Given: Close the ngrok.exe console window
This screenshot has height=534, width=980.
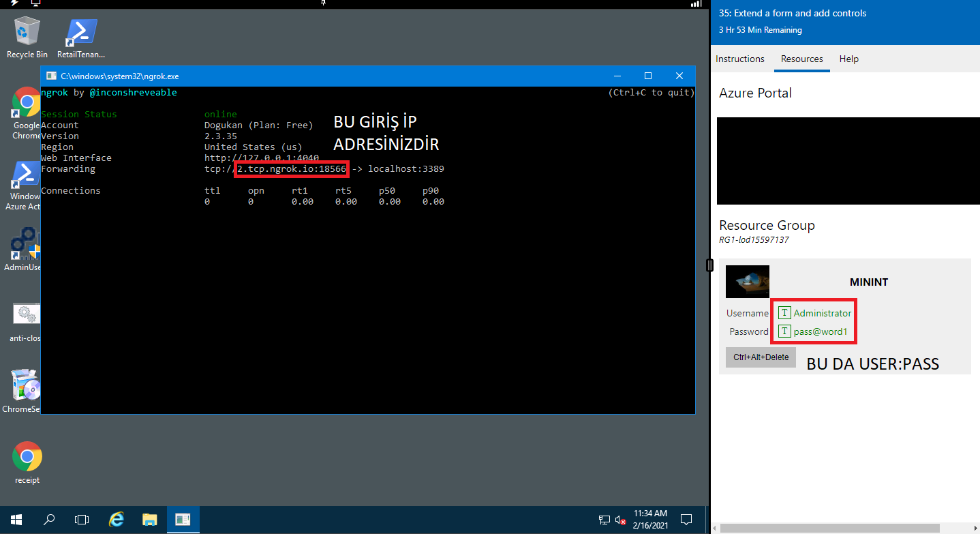Looking at the screenshot, I should 679,76.
